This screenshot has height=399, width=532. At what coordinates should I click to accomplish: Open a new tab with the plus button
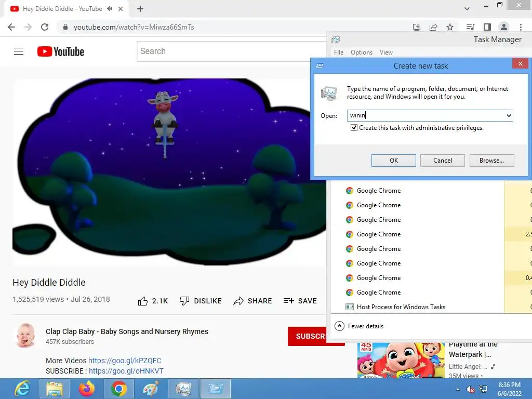tap(140, 9)
